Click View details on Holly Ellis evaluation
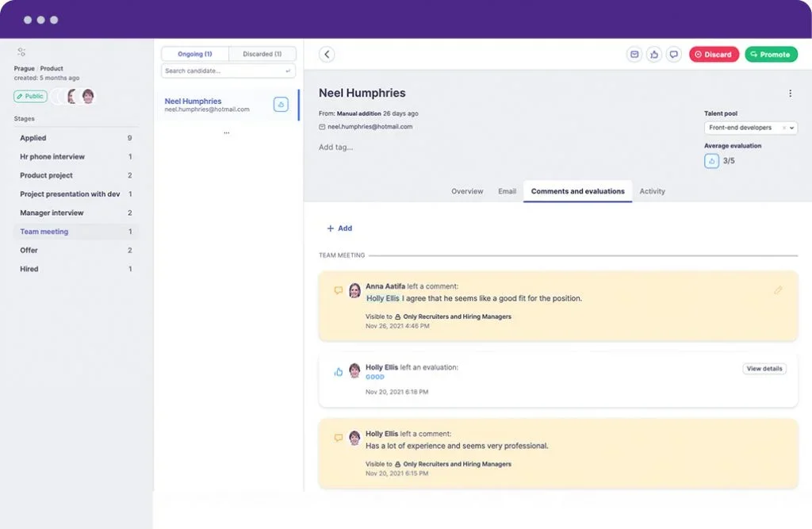 pyautogui.click(x=764, y=369)
